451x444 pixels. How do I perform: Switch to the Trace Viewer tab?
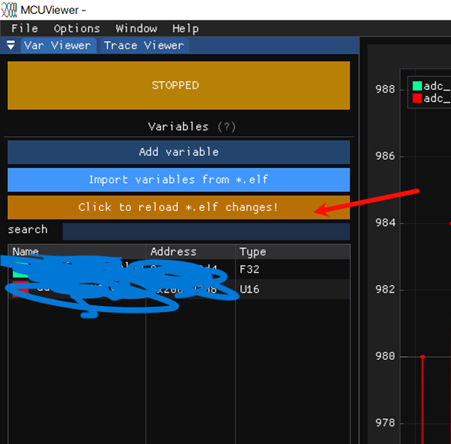pos(144,45)
